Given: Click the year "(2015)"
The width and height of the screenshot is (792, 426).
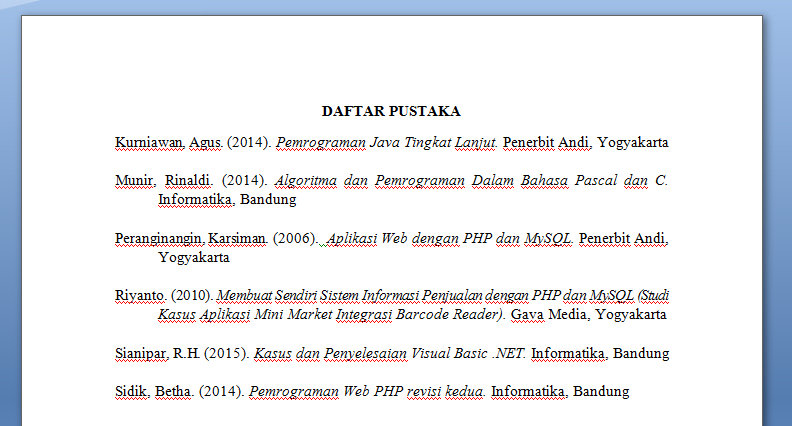Looking at the screenshot, I should pos(227,353).
